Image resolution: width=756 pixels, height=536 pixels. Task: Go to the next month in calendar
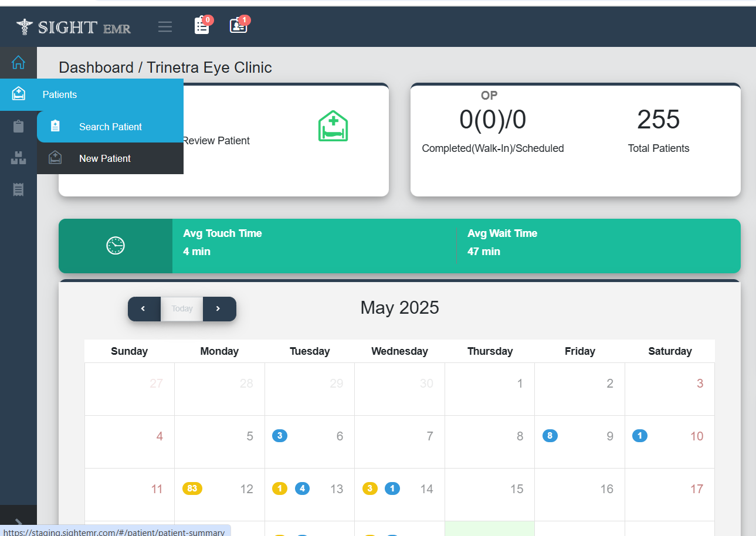pyautogui.click(x=219, y=309)
